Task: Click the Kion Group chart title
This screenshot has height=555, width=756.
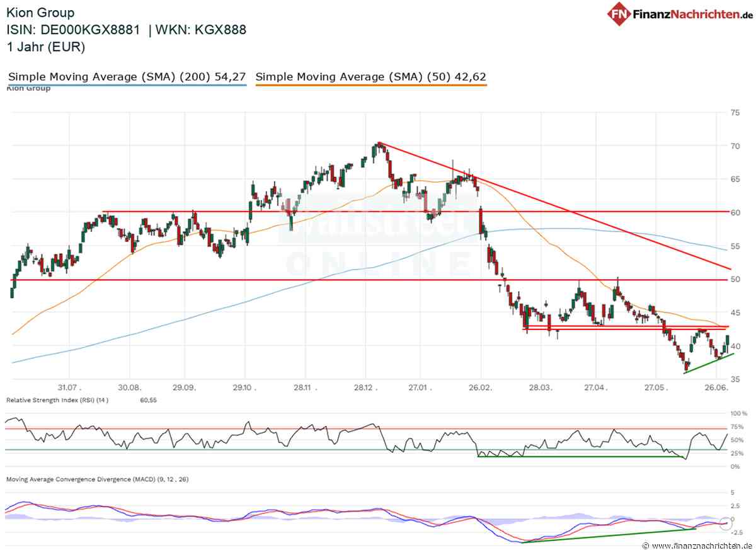Action: tap(40, 13)
